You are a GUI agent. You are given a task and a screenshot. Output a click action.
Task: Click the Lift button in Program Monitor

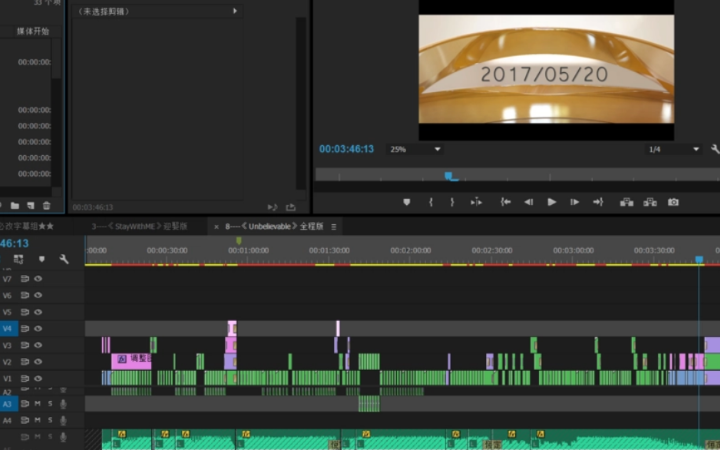tap(626, 202)
